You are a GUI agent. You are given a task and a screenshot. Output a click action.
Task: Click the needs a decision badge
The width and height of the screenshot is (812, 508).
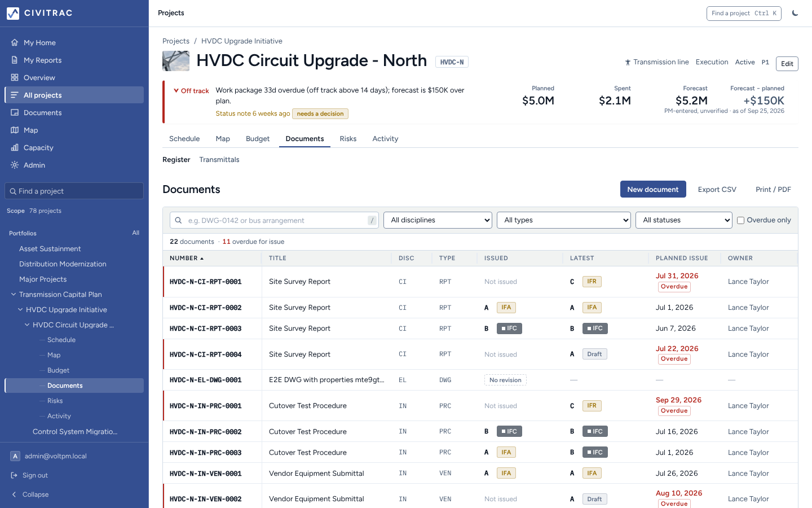[320, 113]
